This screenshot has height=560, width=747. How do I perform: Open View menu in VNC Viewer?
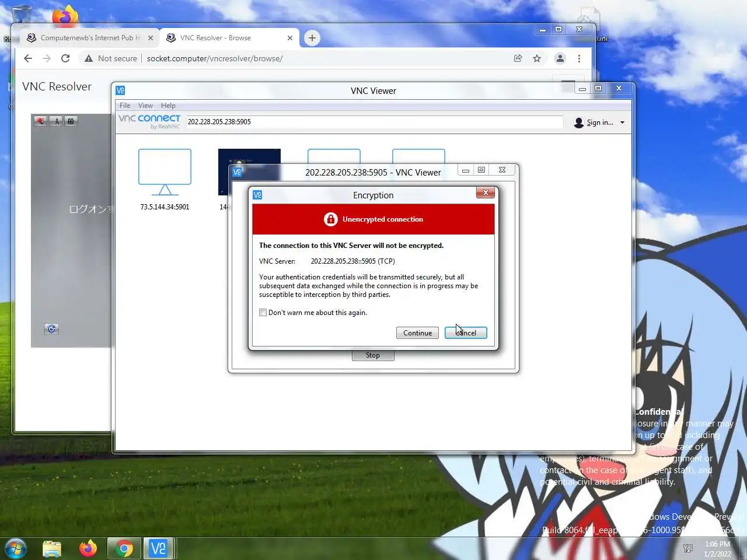(145, 106)
